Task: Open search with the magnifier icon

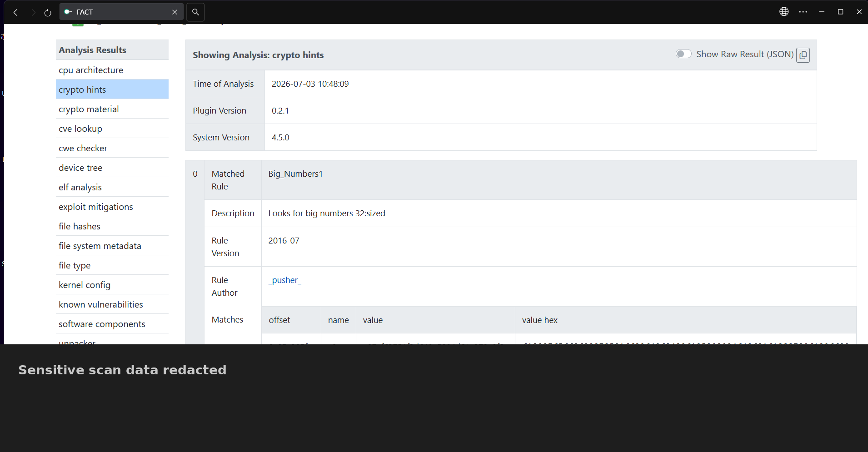Action: click(195, 12)
